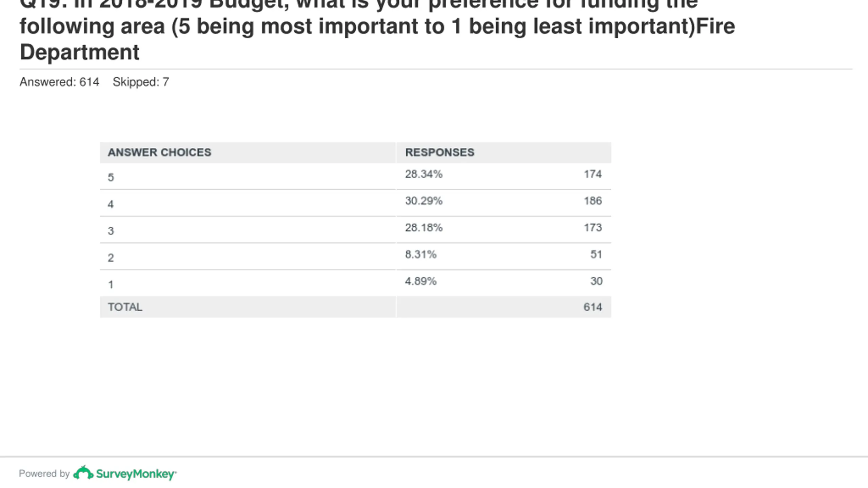This screenshot has width=868, height=488.
Task: Select the 186 response count
Action: tap(593, 201)
